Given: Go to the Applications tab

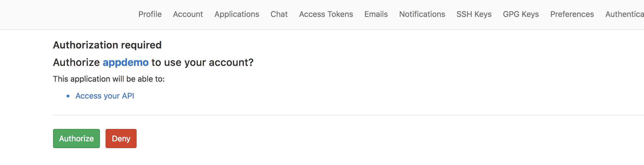Looking at the screenshot, I should [237, 14].
